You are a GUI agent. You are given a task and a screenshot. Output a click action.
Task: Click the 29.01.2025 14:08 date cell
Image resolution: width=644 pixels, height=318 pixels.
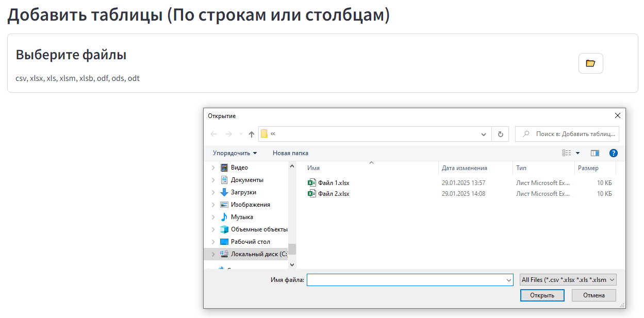464,194
